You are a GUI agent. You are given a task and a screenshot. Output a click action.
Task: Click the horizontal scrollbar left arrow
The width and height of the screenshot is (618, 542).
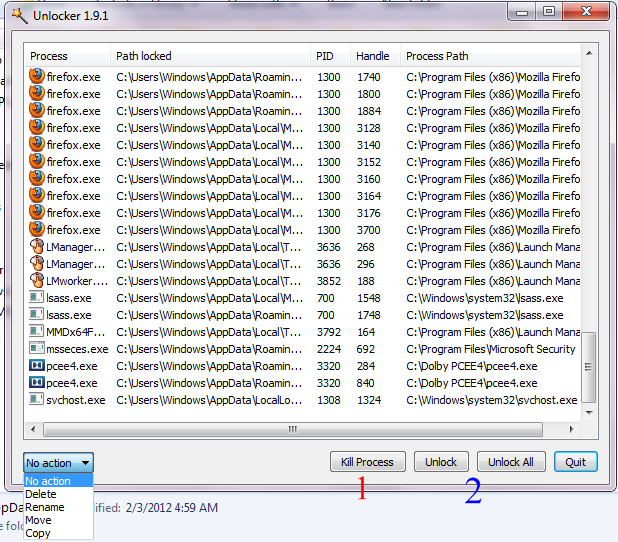click(33, 429)
